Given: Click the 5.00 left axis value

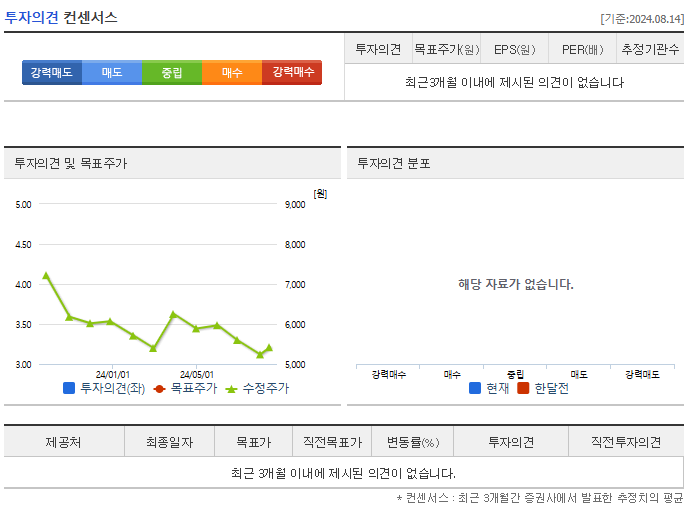Looking at the screenshot, I should [x=23, y=204].
